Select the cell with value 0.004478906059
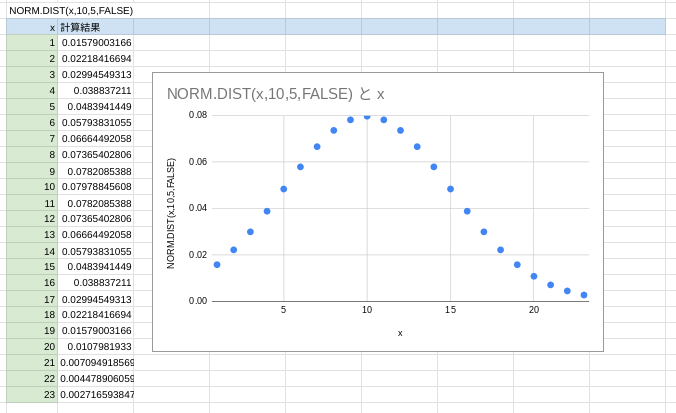Screen dimensions: 676x413 (95, 378)
